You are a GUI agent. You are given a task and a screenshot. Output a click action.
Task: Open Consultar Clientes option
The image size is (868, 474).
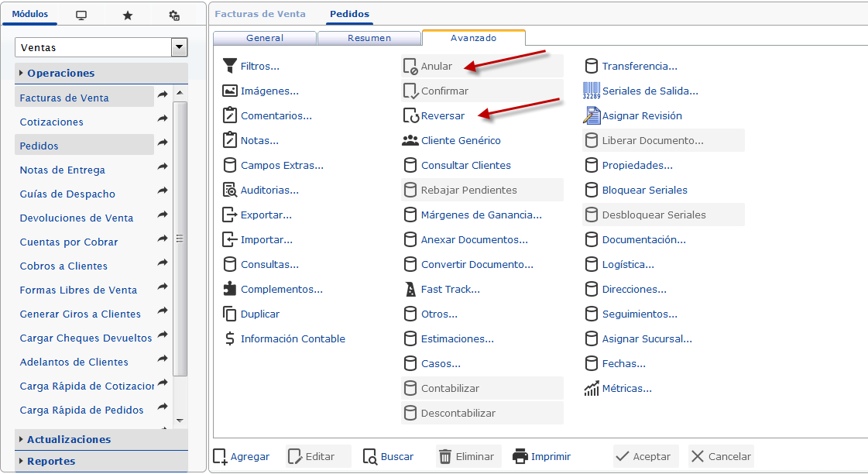pyautogui.click(x=465, y=165)
